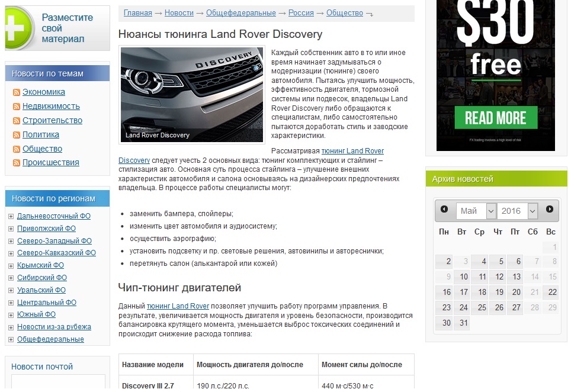Open Общефедеральные breadcrumb link

[240, 12]
